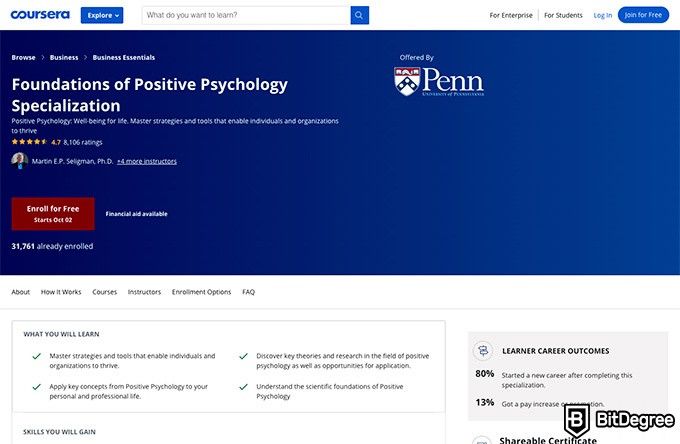680x444 pixels.
Task: Go to Business Essentials breadcrumb
Action: [x=124, y=57]
